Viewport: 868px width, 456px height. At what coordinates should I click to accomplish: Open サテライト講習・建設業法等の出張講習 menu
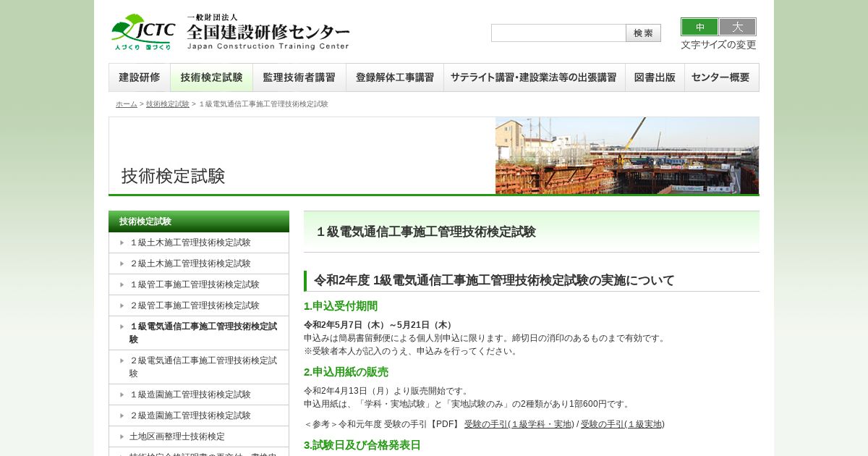coord(535,77)
